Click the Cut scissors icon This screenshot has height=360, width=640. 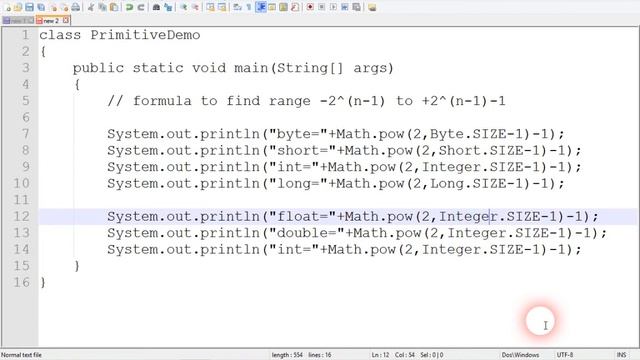[91, 7]
